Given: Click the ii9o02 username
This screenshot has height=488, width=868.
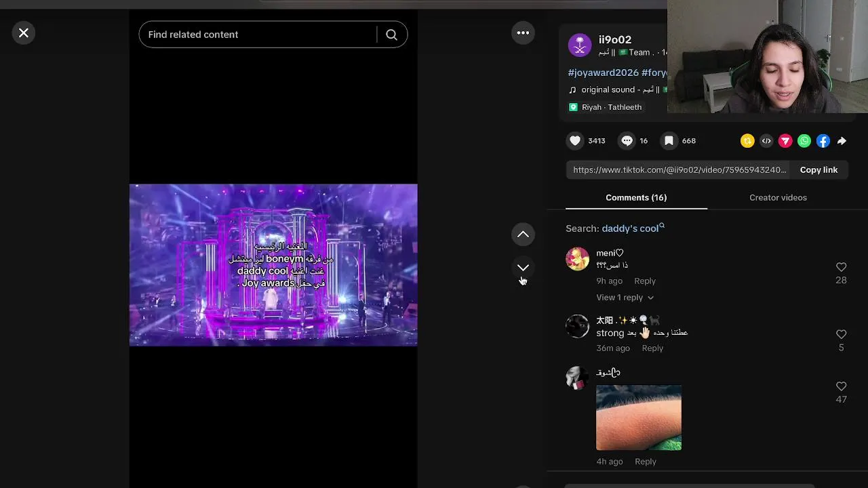Looking at the screenshot, I should point(615,39).
